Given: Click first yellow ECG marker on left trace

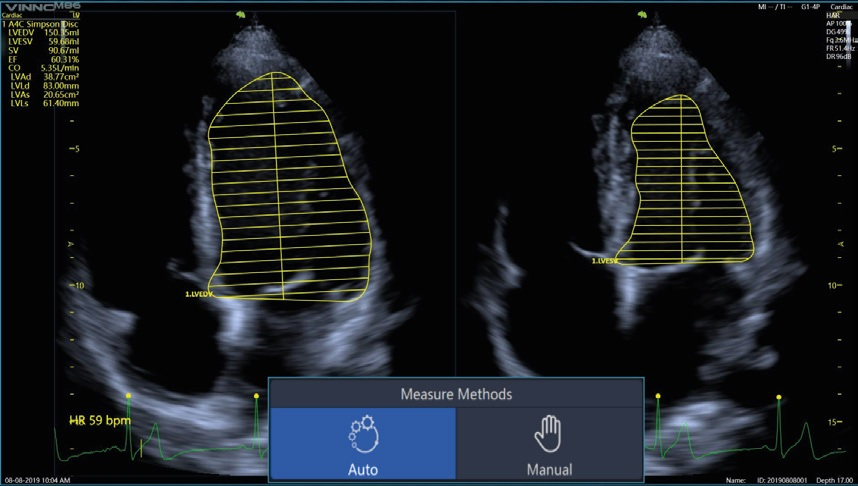Looking at the screenshot, I should [128, 396].
